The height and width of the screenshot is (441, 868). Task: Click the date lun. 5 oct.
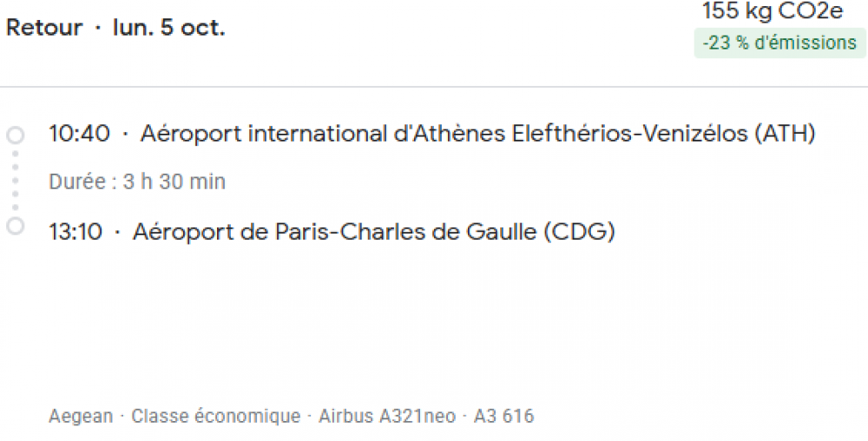coord(168,28)
